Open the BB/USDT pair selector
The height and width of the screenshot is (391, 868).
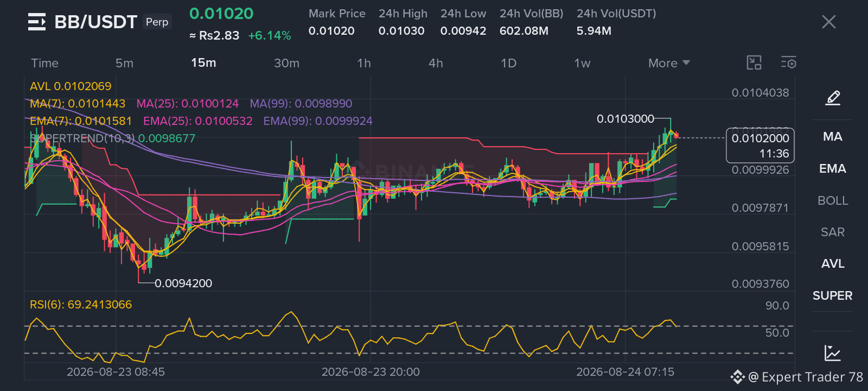(96, 22)
